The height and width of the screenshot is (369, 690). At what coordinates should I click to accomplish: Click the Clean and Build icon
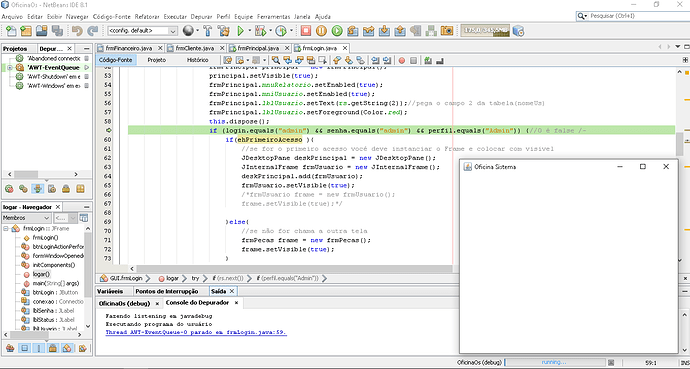(224, 31)
